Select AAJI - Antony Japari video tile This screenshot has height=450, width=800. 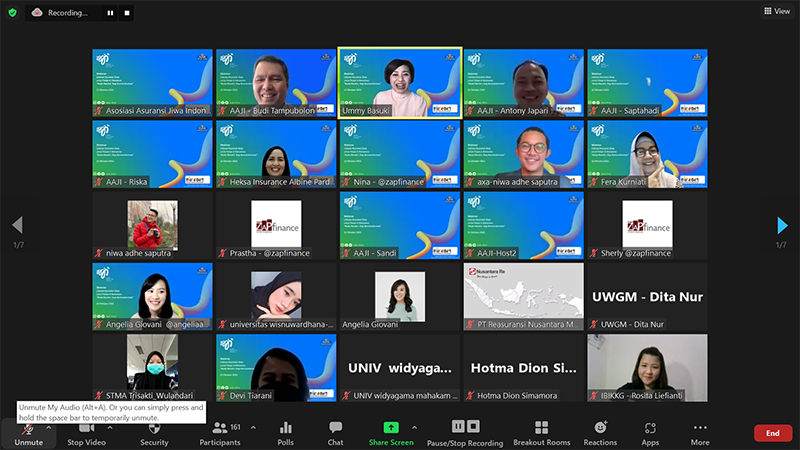523,83
